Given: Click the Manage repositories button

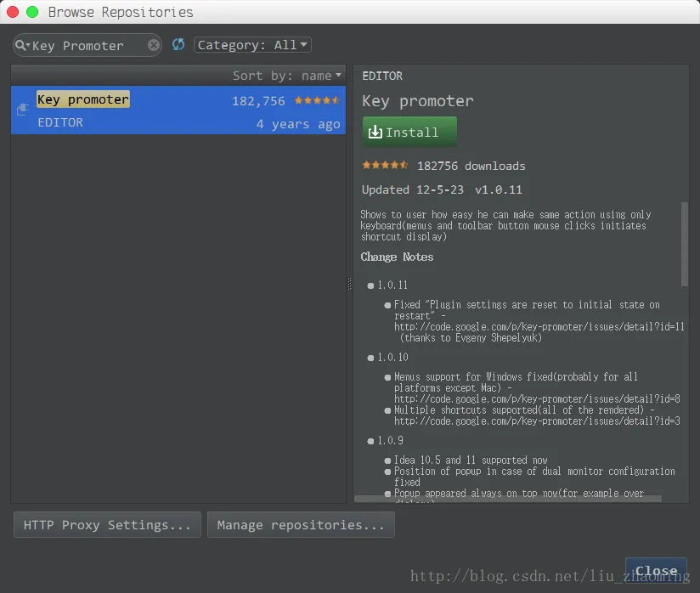Looking at the screenshot, I should (301, 525).
